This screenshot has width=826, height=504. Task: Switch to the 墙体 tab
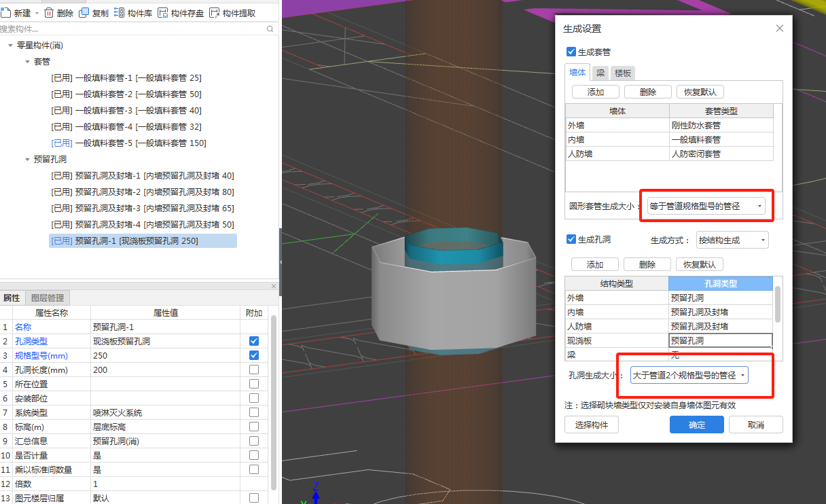point(577,72)
